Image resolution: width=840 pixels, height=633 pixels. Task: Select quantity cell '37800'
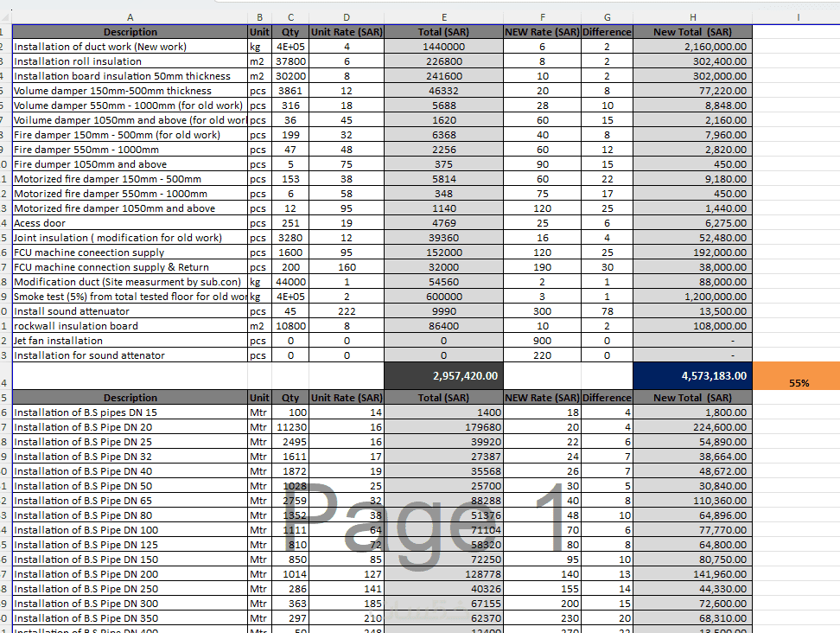[290, 61]
